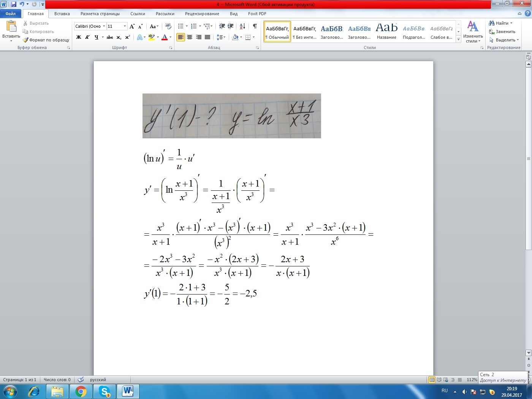Click the Superscript x² icon
Image resolution: width=532 pixels, height=399 pixels.
128,37
